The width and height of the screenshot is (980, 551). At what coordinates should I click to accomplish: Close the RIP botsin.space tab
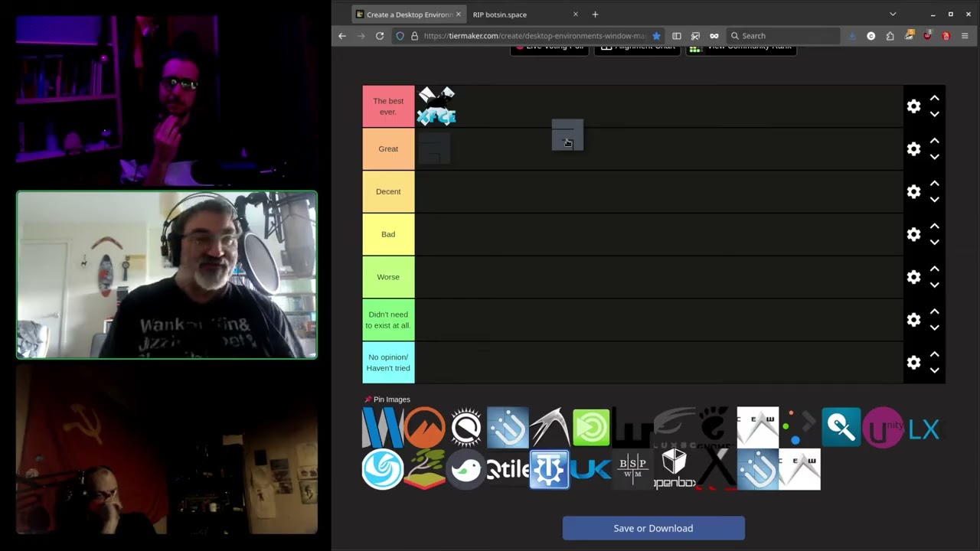coord(576,15)
